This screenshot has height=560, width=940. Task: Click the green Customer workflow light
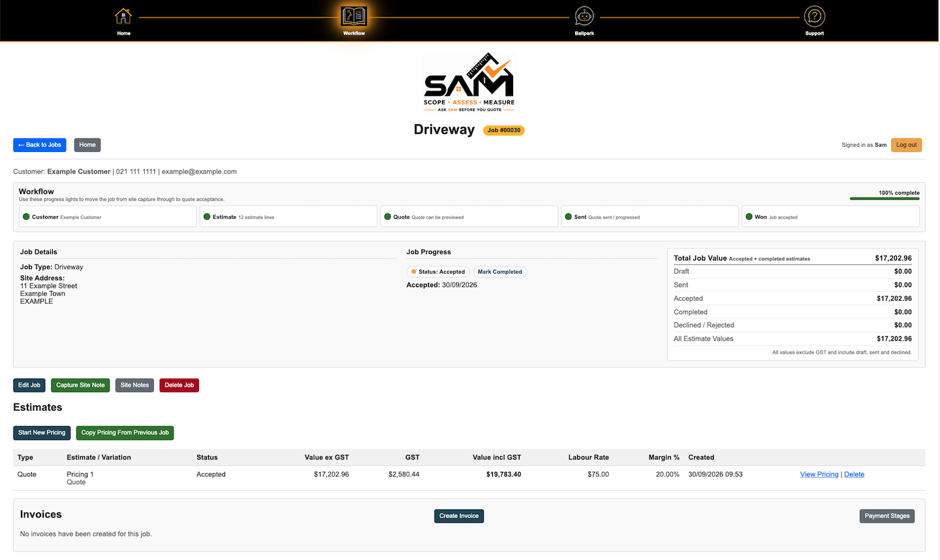[x=26, y=217]
